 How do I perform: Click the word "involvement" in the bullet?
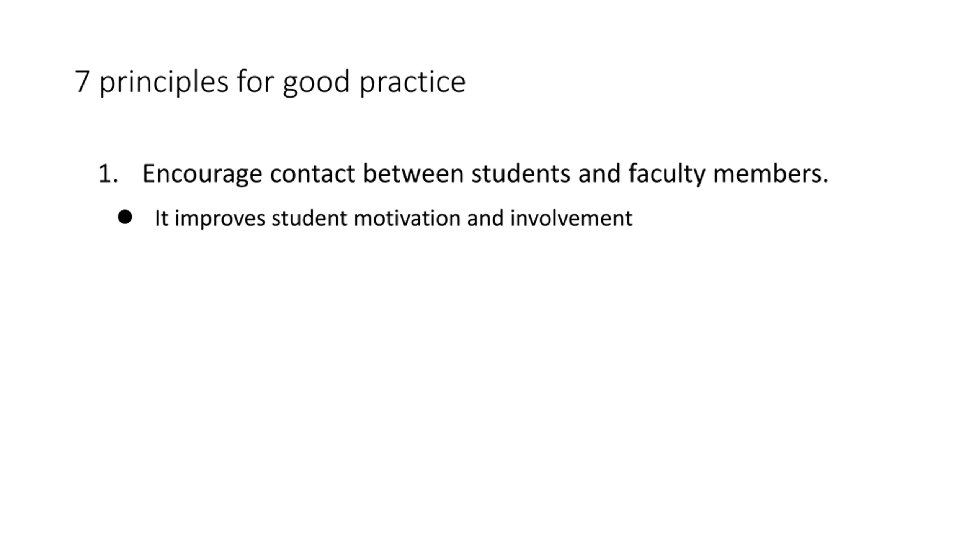[x=571, y=218]
